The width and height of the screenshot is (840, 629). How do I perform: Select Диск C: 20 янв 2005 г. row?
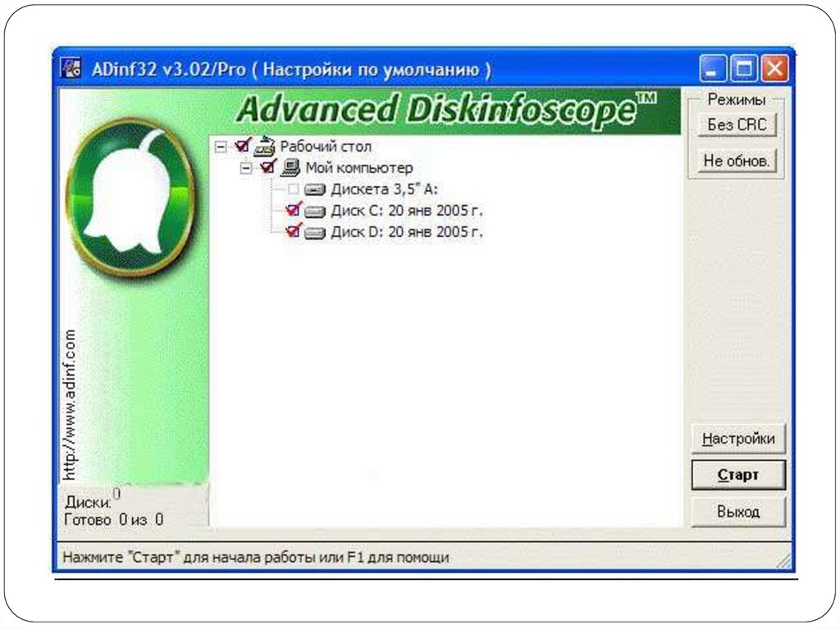[x=407, y=211]
